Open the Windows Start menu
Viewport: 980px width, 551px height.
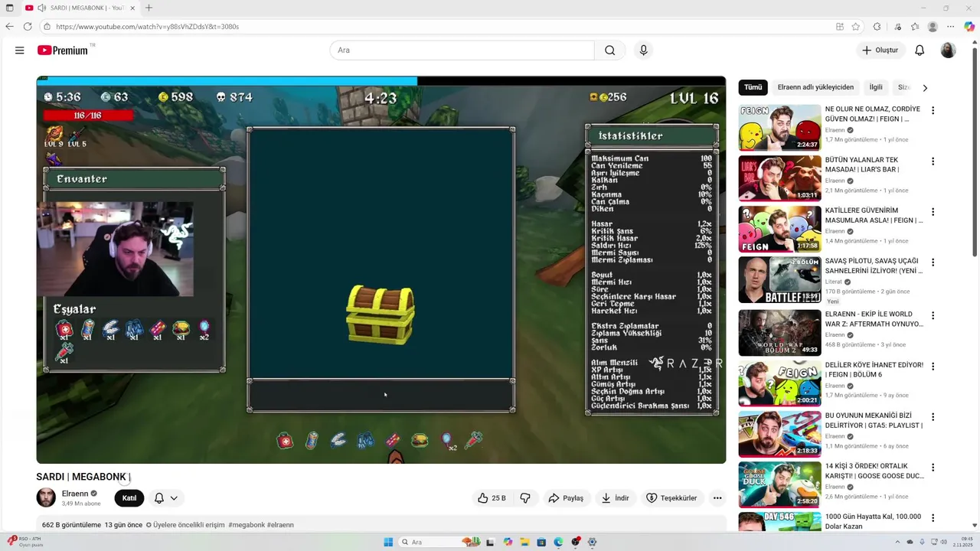388,542
